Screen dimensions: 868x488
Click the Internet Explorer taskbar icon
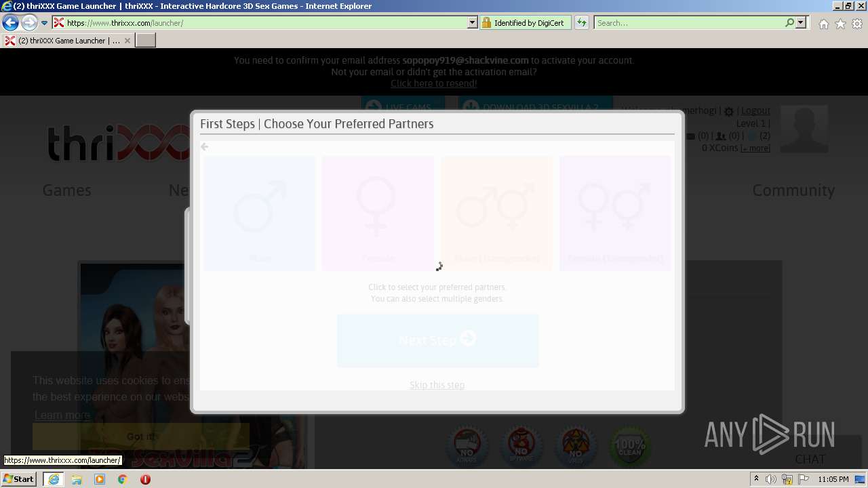pyautogui.click(x=53, y=479)
